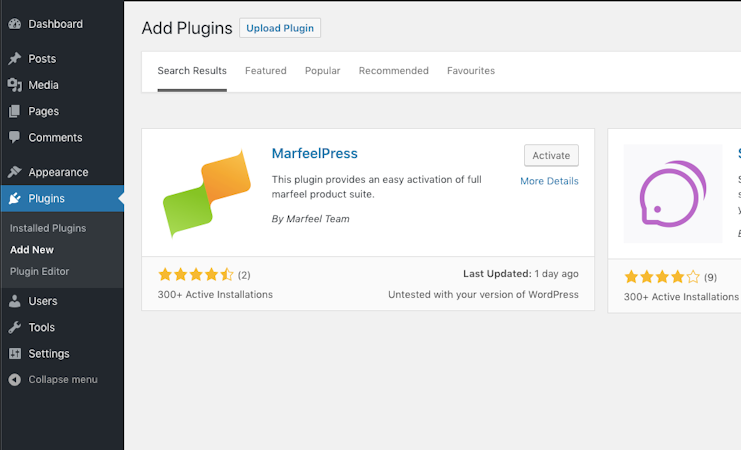The height and width of the screenshot is (450, 741).
Task: Open the MarfeelPress plugin title link
Action: pyautogui.click(x=314, y=154)
